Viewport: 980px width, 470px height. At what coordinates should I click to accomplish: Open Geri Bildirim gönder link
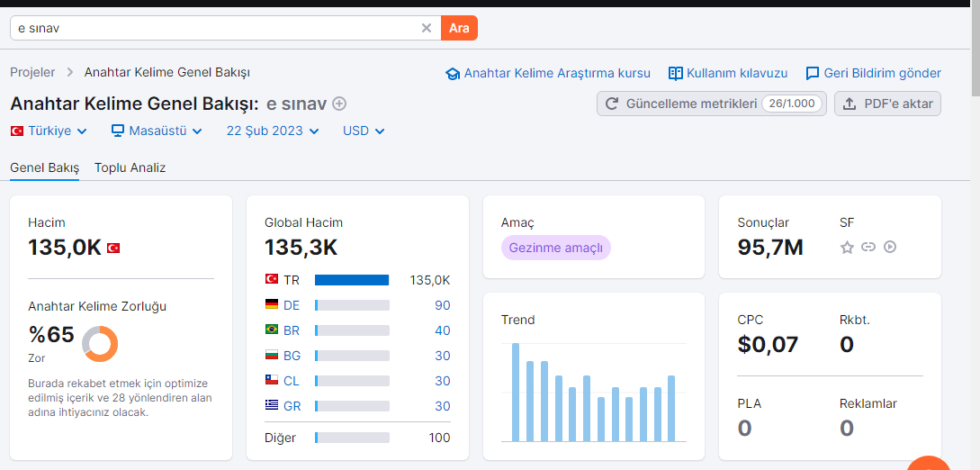pos(883,73)
